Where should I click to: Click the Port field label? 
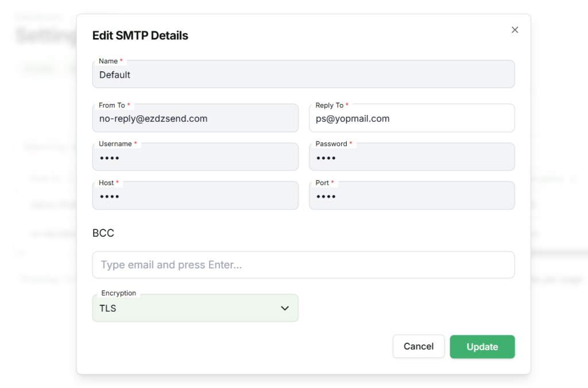(x=322, y=183)
